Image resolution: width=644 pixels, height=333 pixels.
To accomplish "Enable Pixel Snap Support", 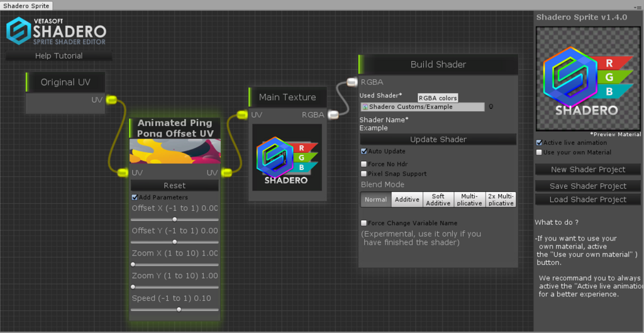I will pyautogui.click(x=364, y=174).
